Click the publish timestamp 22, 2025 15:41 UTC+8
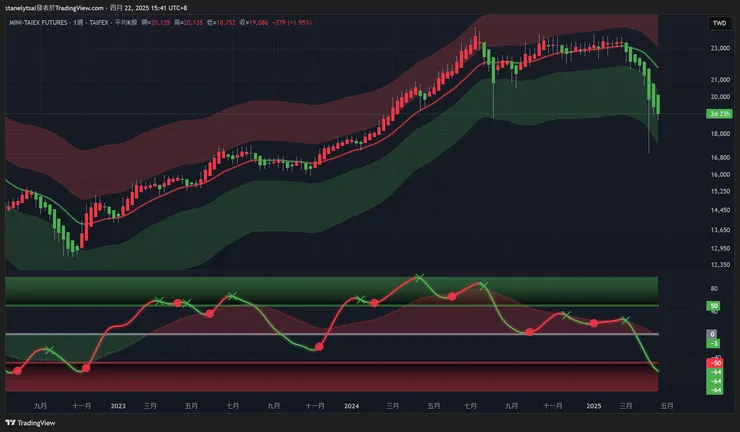740x432 pixels. 155,8
